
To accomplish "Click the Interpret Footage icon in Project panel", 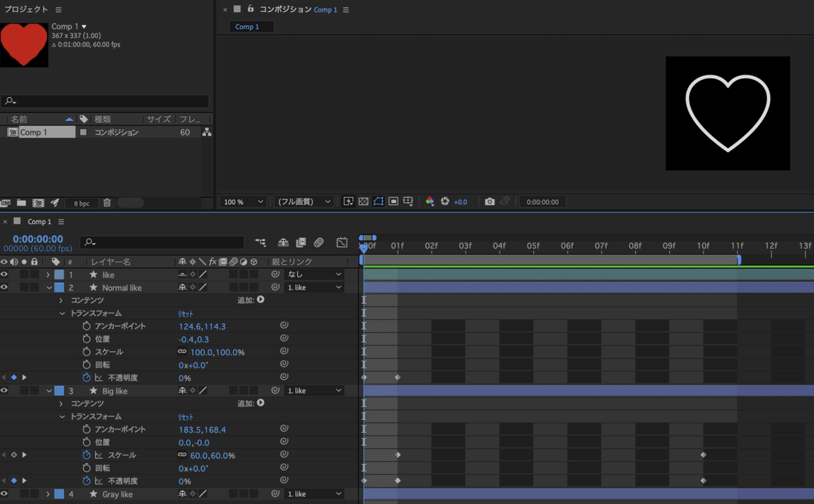I will (x=6, y=202).
